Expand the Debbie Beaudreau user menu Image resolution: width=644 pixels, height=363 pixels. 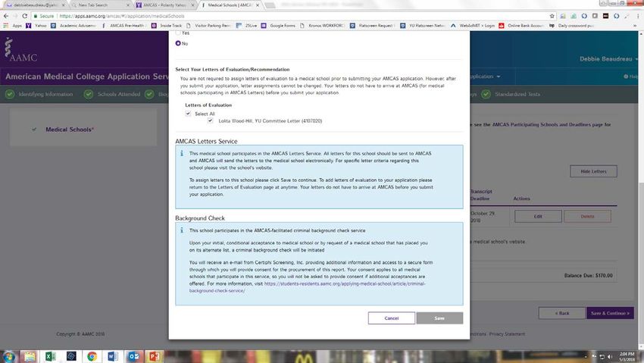pyautogui.click(x=608, y=59)
